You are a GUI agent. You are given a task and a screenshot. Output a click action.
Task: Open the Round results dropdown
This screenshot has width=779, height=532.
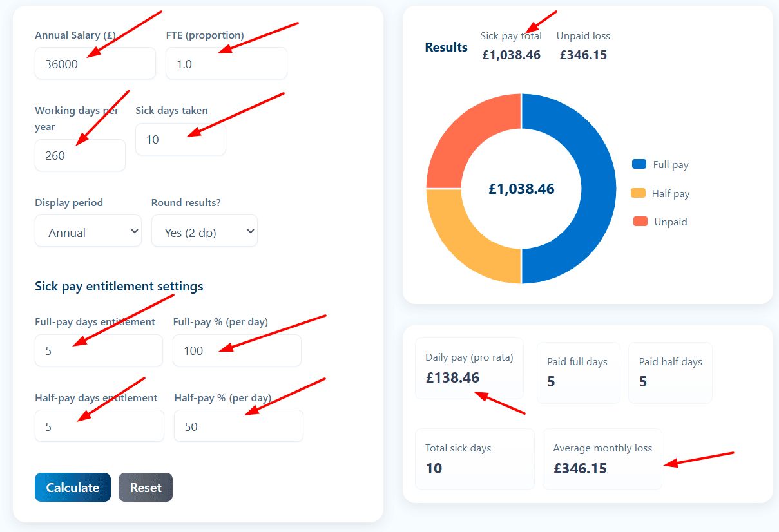pos(204,231)
